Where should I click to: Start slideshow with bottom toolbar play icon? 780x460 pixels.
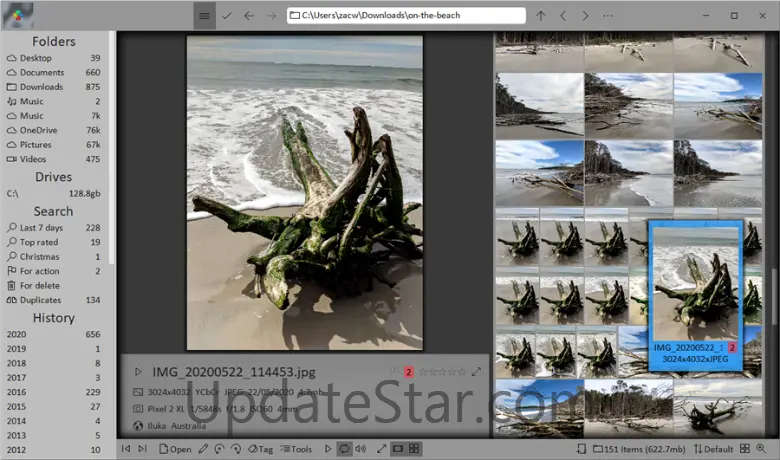[327, 449]
